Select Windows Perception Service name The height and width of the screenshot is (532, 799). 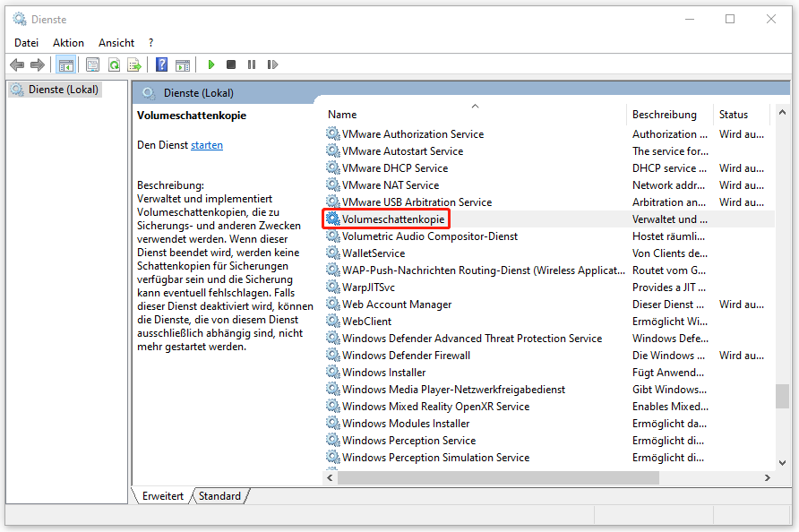pyautogui.click(x=408, y=441)
